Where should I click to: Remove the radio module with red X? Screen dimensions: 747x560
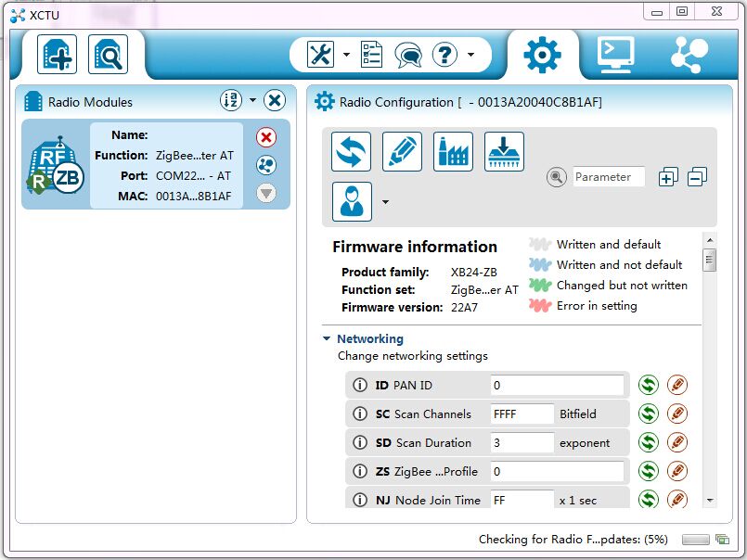click(x=266, y=137)
